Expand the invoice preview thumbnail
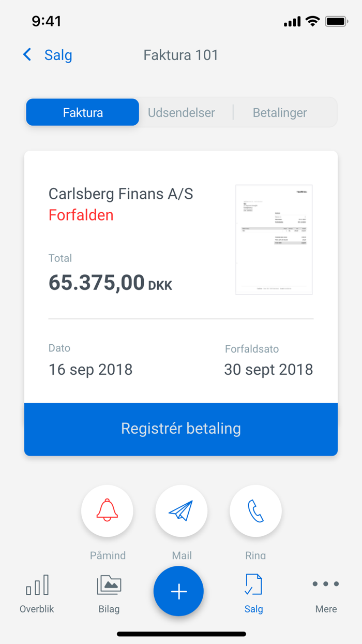The image size is (362, 644). [274, 239]
